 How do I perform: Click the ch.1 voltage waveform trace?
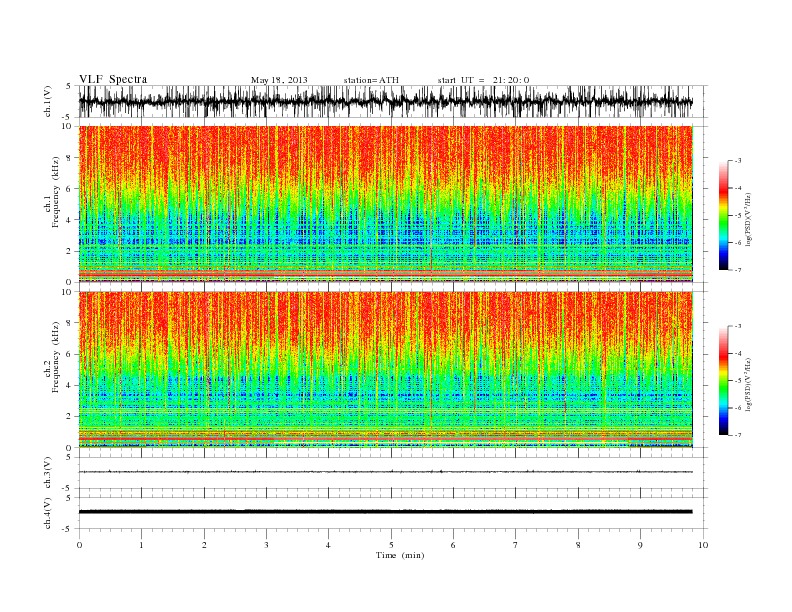point(385,101)
